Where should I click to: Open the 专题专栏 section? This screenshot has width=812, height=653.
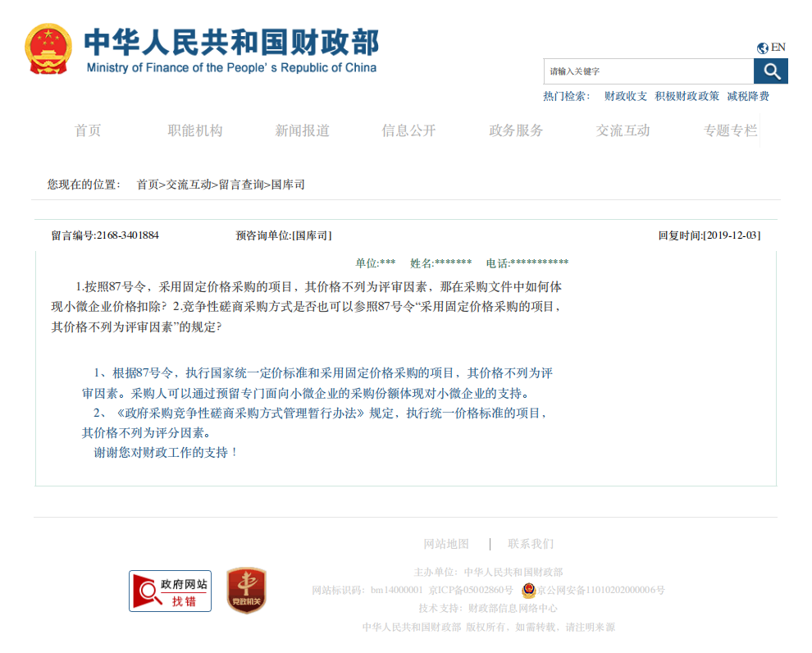729,130
